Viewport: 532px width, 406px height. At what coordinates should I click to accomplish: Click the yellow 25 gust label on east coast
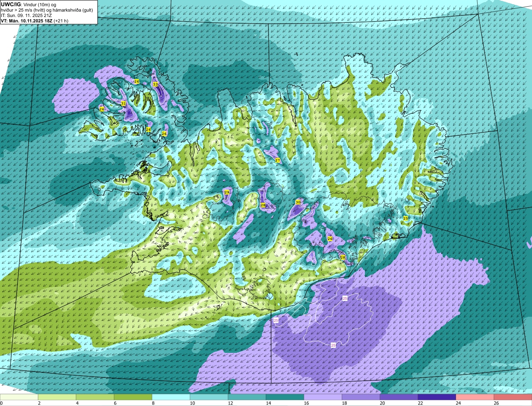coord(406,218)
